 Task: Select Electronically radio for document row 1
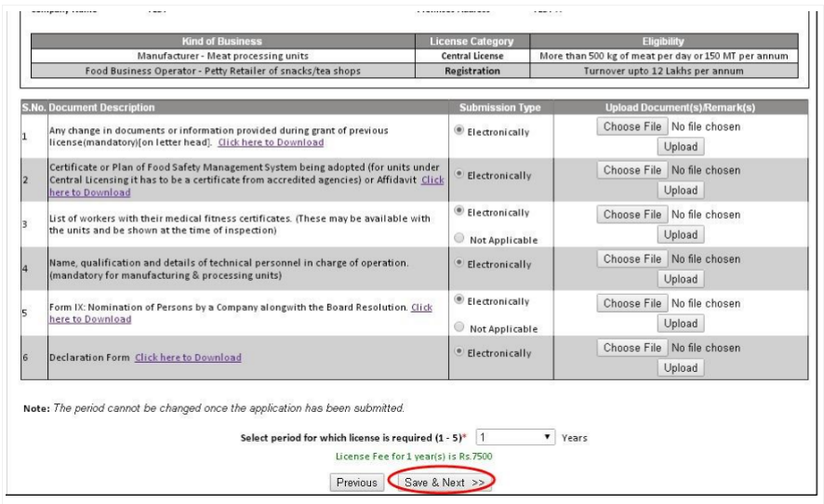[459, 131]
